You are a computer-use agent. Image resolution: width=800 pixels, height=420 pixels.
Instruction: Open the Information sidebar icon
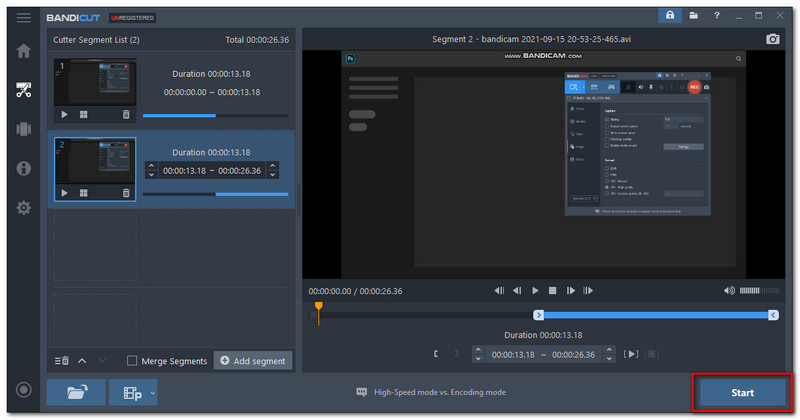[23, 168]
